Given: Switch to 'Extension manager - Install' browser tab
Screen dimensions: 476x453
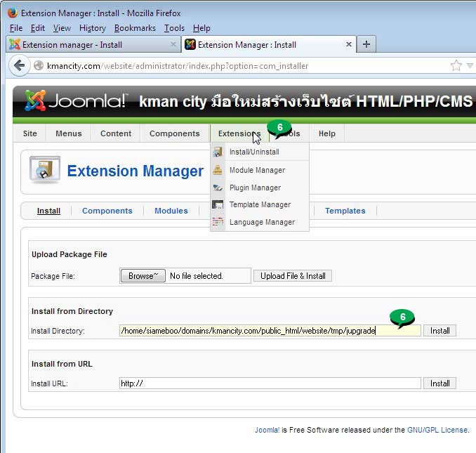Looking at the screenshot, I should (x=93, y=44).
